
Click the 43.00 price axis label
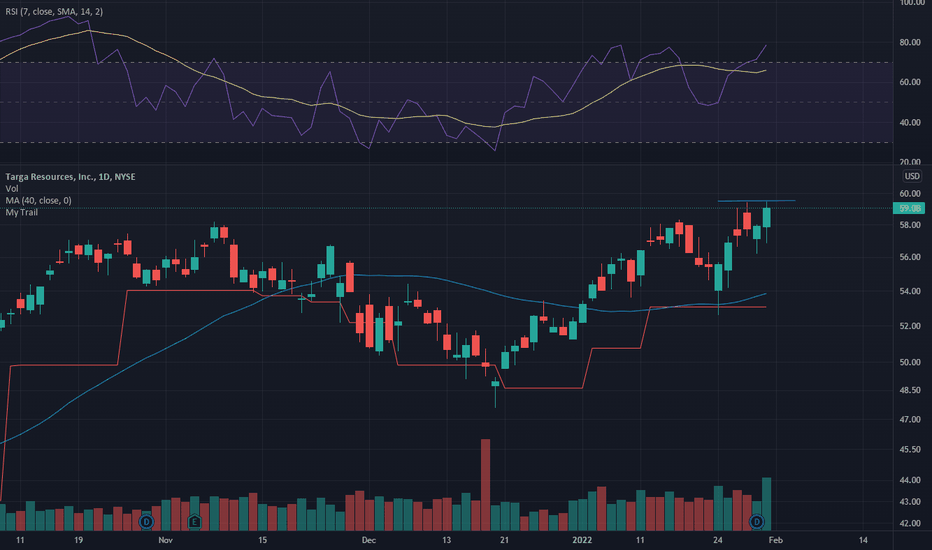point(909,502)
